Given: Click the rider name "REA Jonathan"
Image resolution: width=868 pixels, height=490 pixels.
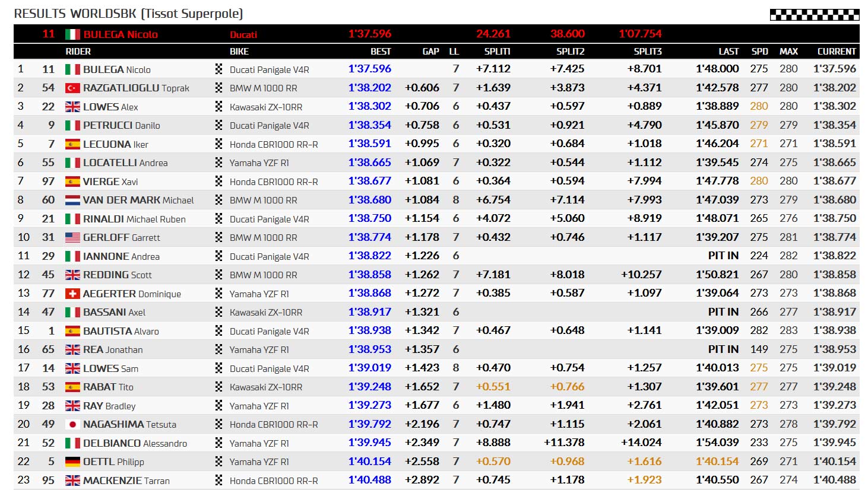Looking at the screenshot, I should pyautogui.click(x=113, y=349).
